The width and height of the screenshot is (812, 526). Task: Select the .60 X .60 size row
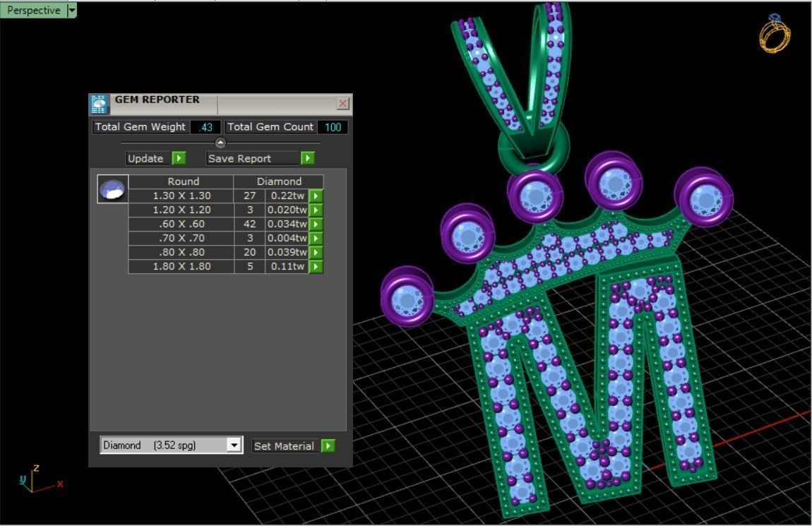(x=181, y=225)
